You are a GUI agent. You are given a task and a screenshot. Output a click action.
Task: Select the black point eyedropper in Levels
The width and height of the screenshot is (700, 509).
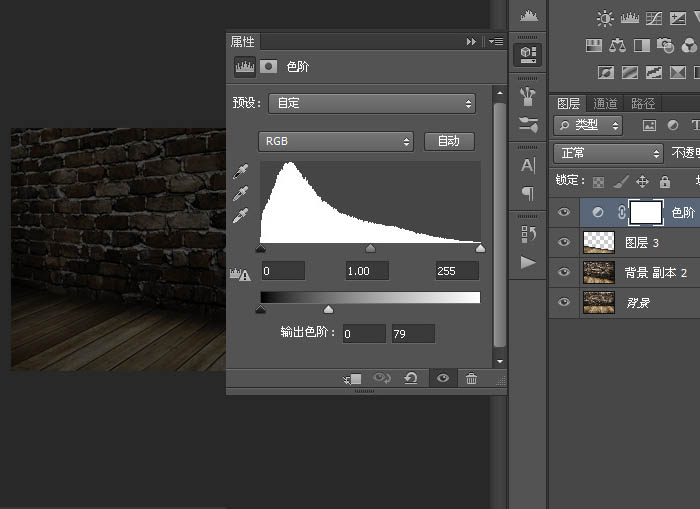click(240, 171)
